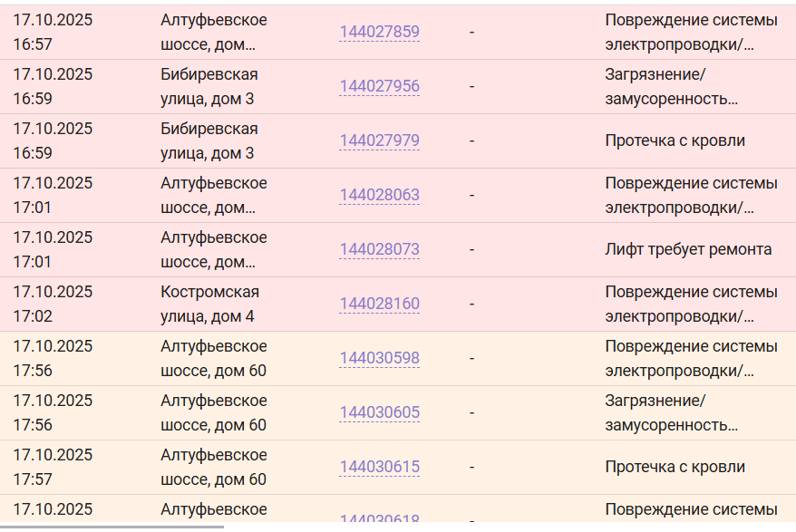The width and height of the screenshot is (796, 532).
Task: Follow the 144028073 request link
Action: tap(379, 250)
